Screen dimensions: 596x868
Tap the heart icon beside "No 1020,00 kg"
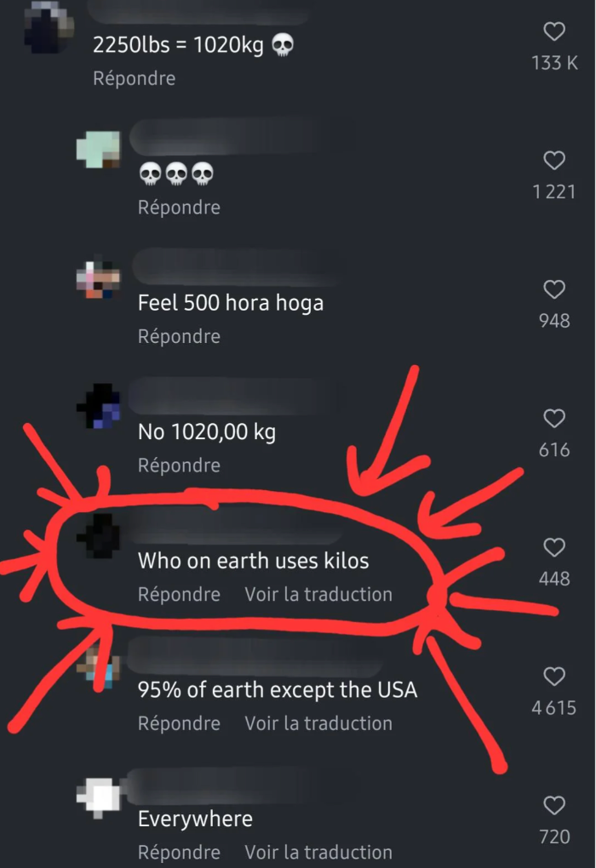[554, 419]
